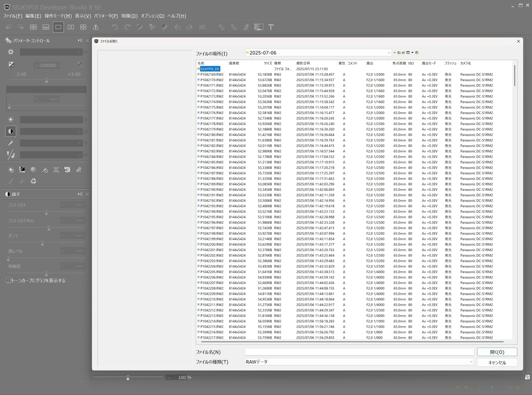Open the color taste dropdown
Image resolution: width=532 pixels, height=395 pixels.
51,143
